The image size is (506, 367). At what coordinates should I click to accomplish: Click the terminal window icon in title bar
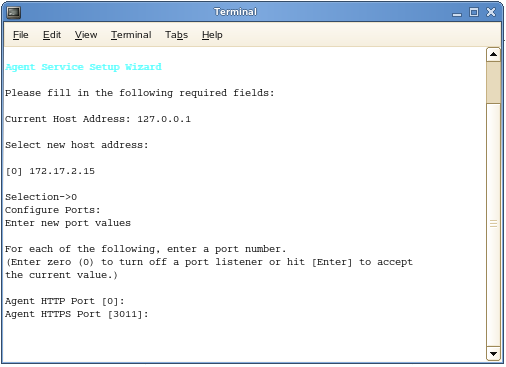coord(14,12)
